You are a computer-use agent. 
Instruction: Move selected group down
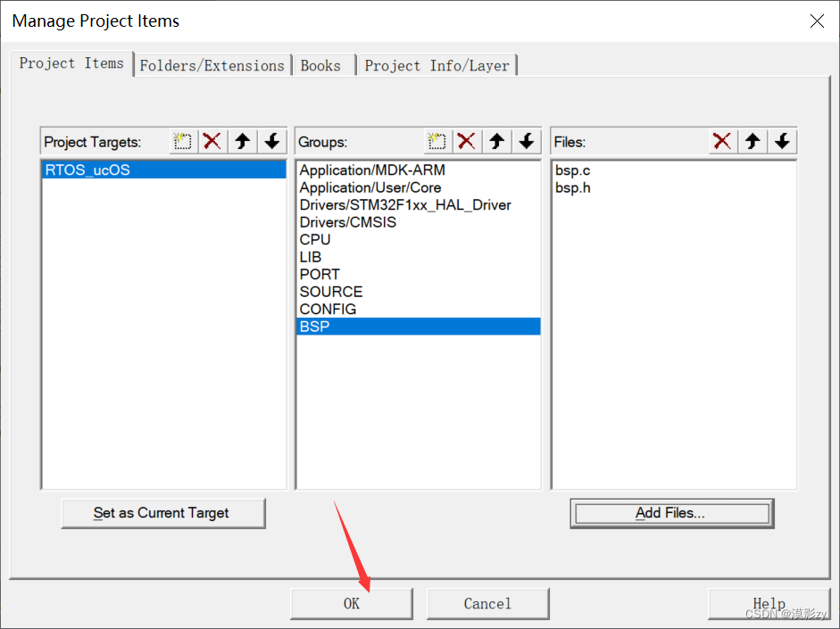[527, 141]
